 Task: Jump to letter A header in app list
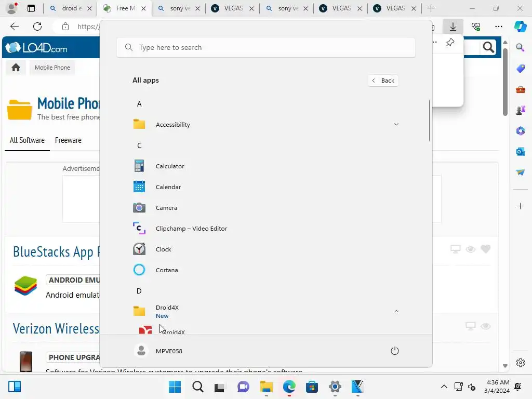[139, 104]
